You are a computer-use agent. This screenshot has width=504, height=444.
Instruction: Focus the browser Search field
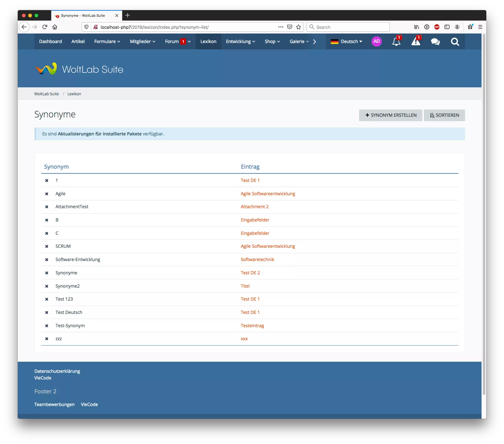pos(348,27)
